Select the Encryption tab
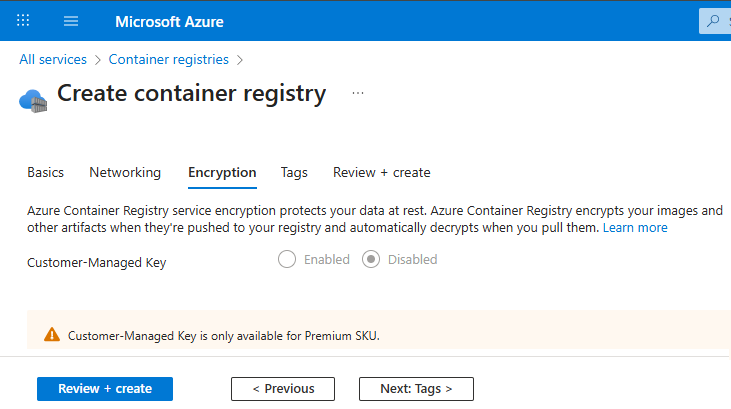This screenshot has height=409, width=731. [x=222, y=172]
